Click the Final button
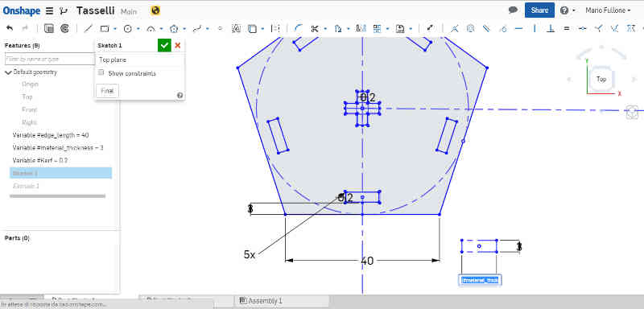Image resolution: width=644 pixels, height=309 pixels. [x=107, y=91]
